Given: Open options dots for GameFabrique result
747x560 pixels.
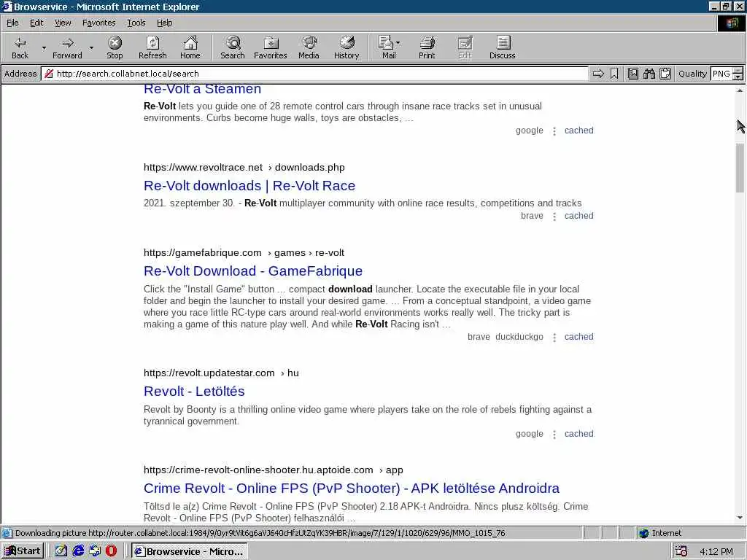Looking at the screenshot, I should pyautogui.click(x=554, y=338).
